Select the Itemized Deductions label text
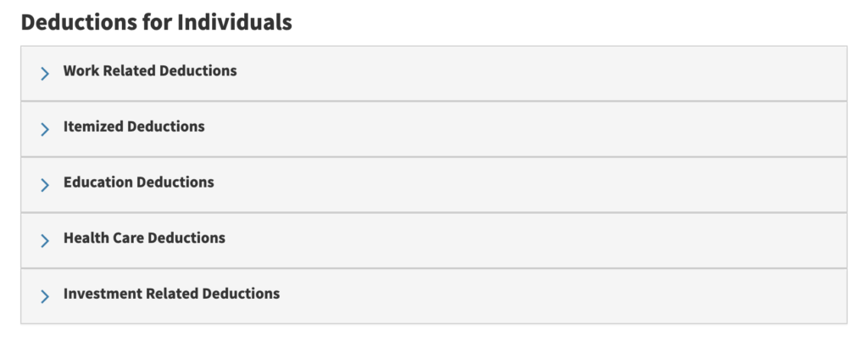The image size is (868, 348). (134, 126)
